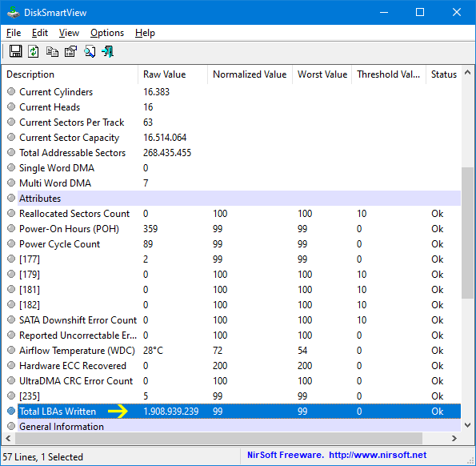
Task: Click the 28°C raw temperature value
Action: (x=153, y=350)
